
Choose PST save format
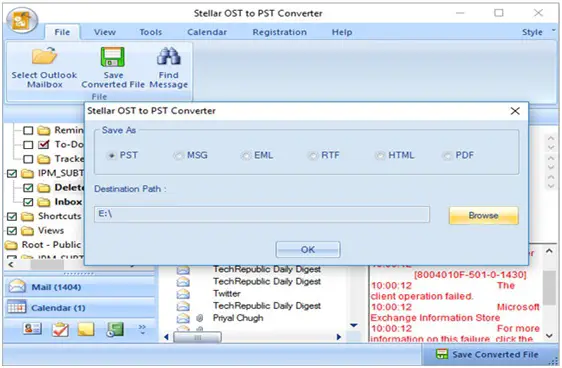coord(123,156)
